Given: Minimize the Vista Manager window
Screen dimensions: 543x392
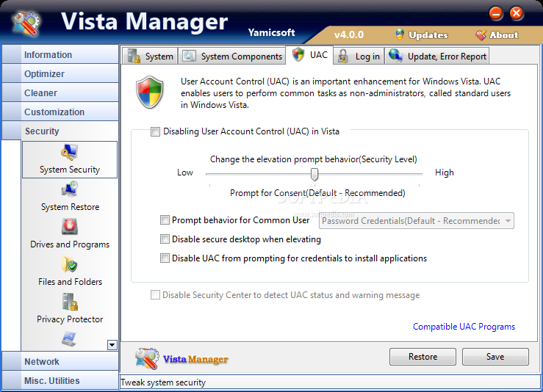Looking at the screenshot, I should (496, 13).
